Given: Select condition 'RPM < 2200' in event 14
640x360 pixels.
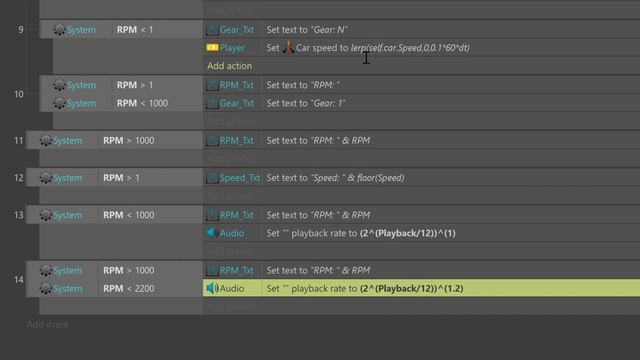Looking at the screenshot, I should coord(129,289).
